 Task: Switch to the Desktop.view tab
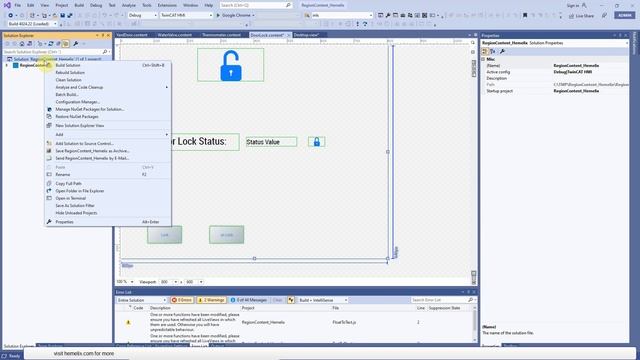click(x=306, y=35)
